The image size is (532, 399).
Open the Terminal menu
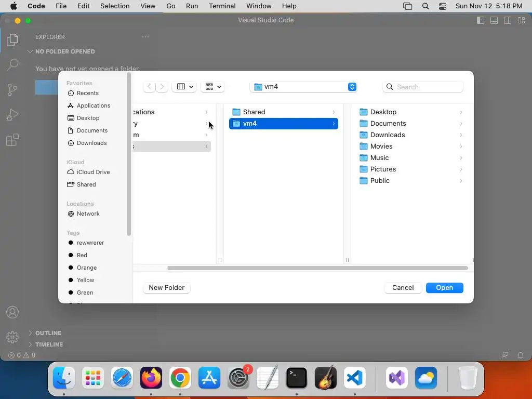222,6
